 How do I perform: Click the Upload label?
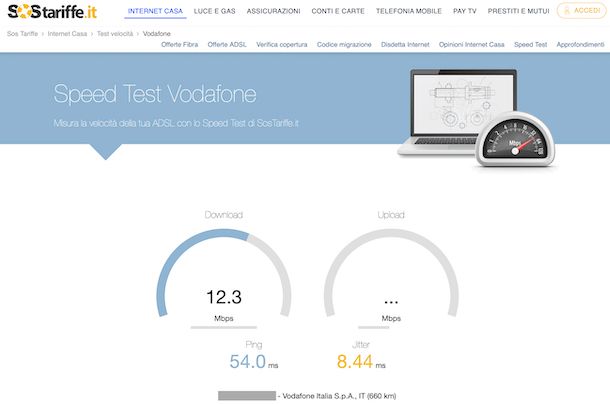pyautogui.click(x=391, y=215)
